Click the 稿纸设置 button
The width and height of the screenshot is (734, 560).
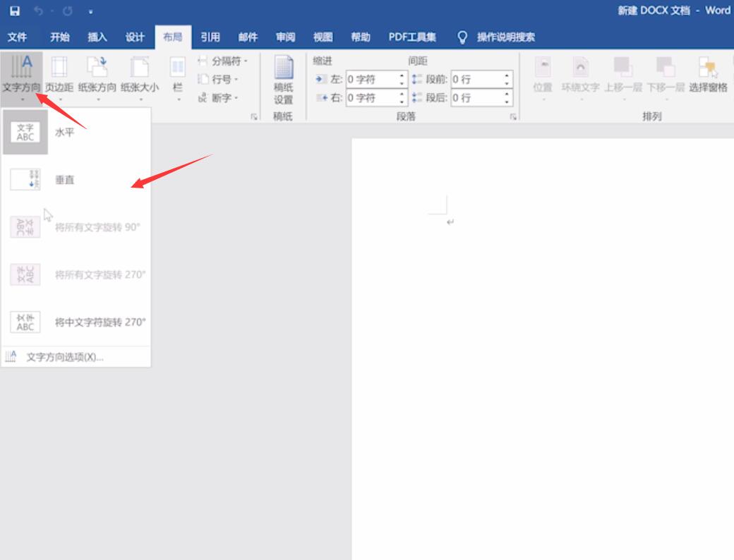pyautogui.click(x=283, y=80)
